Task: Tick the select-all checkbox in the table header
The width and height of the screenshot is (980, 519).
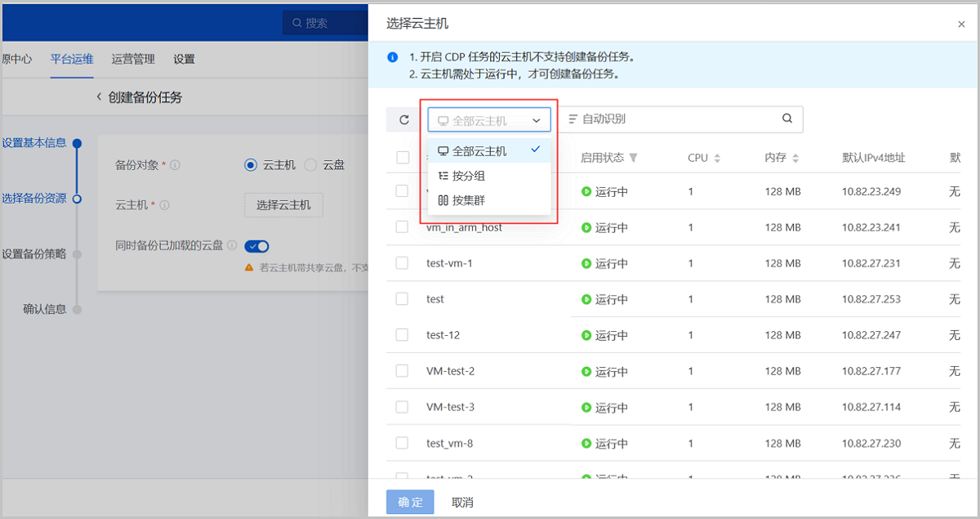Action: point(403,158)
